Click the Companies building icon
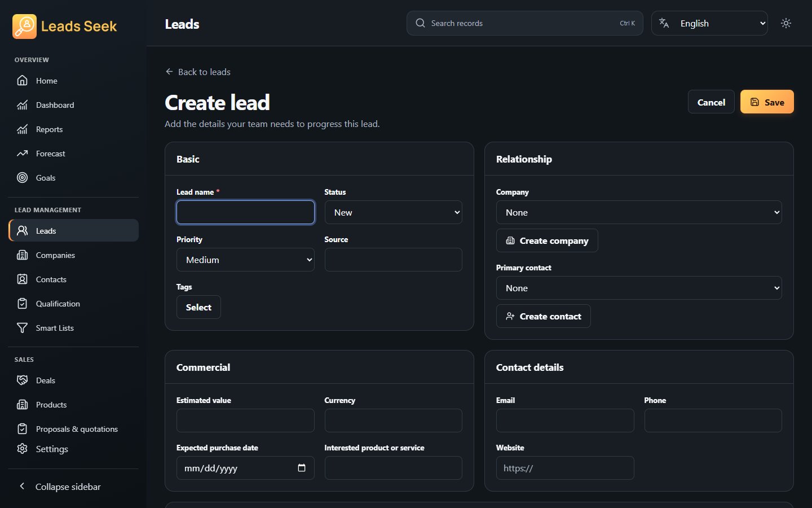This screenshot has height=508, width=812. pyautogui.click(x=22, y=255)
